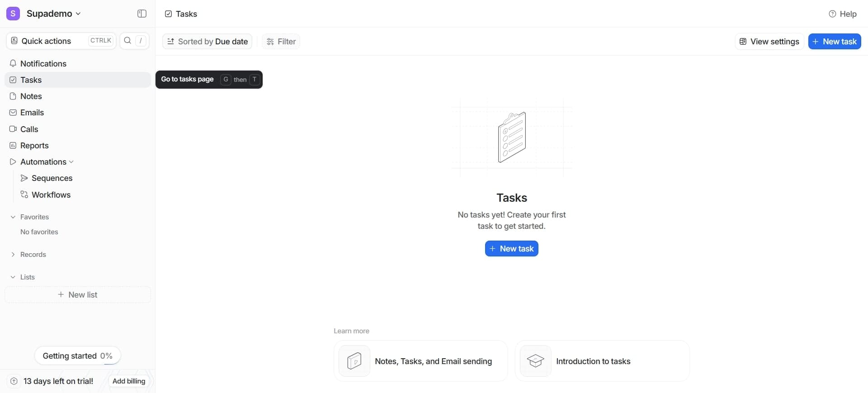The height and width of the screenshot is (393, 868).
Task: Select Tasks in the sidebar
Action: tap(78, 80)
